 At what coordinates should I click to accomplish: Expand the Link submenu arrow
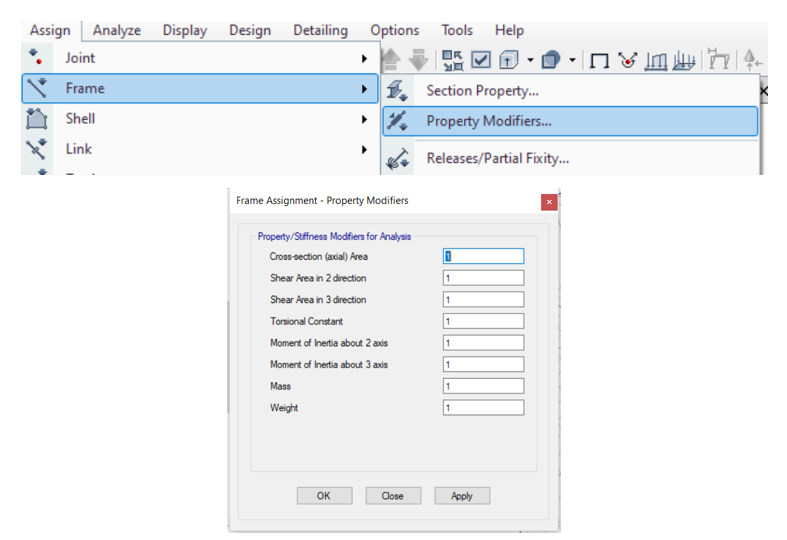pos(364,150)
